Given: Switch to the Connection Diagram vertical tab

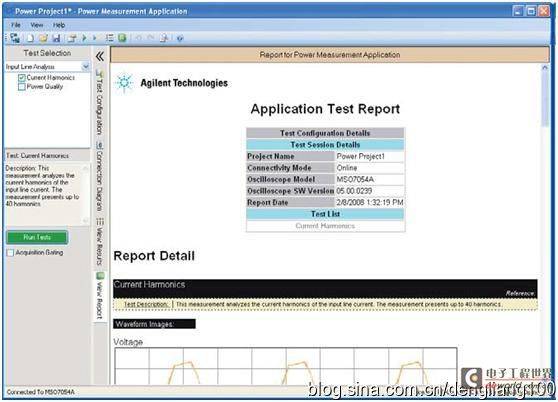Looking at the screenshot, I should point(100,177).
